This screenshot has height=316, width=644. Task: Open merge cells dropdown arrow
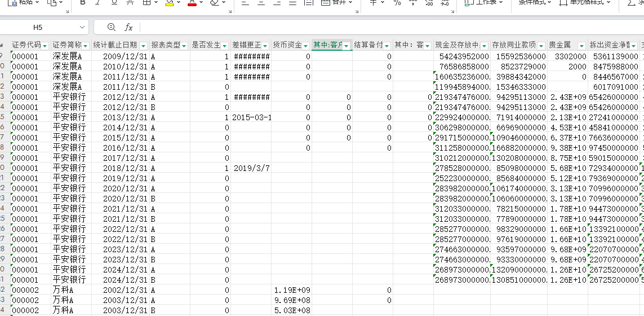(x=350, y=2)
